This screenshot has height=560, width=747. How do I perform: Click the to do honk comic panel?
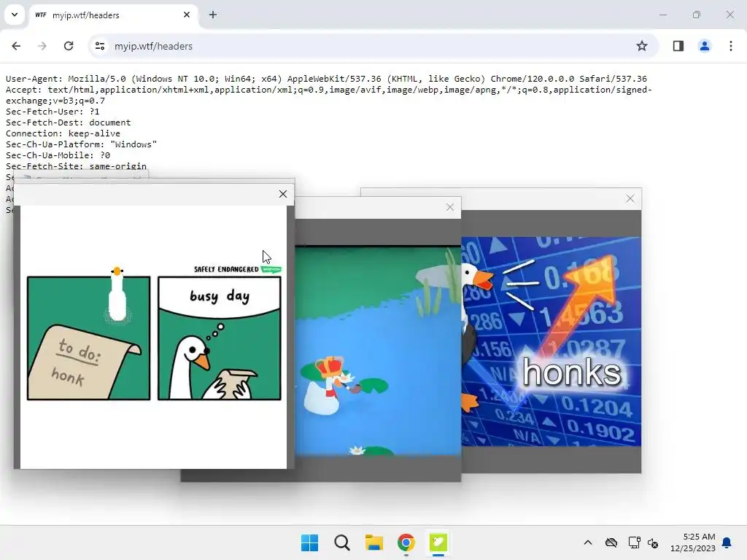(x=88, y=338)
